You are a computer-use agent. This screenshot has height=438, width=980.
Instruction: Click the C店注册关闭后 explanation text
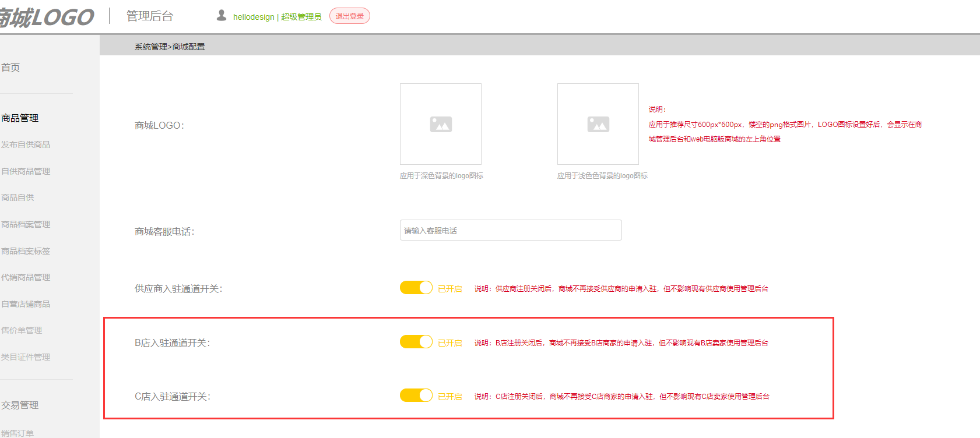[622, 397]
